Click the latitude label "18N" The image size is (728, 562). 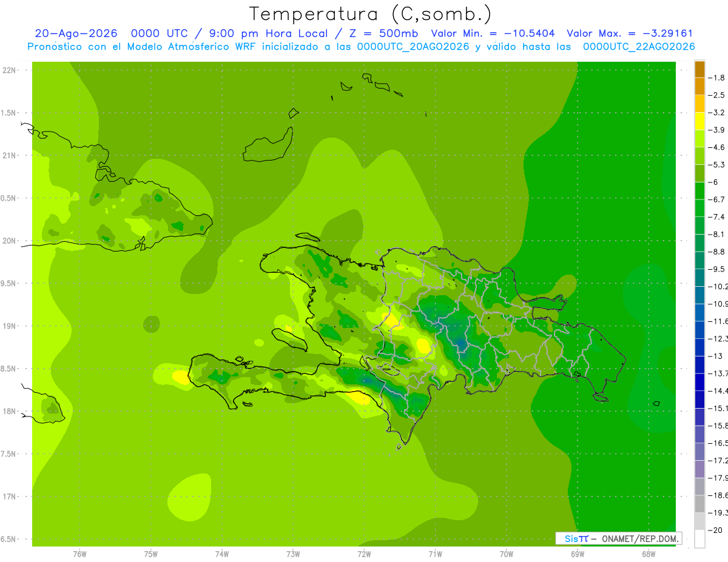[9, 411]
